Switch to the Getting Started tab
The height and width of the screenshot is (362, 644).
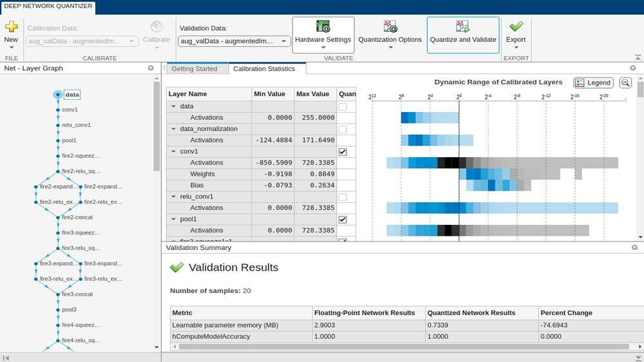tap(194, 69)
